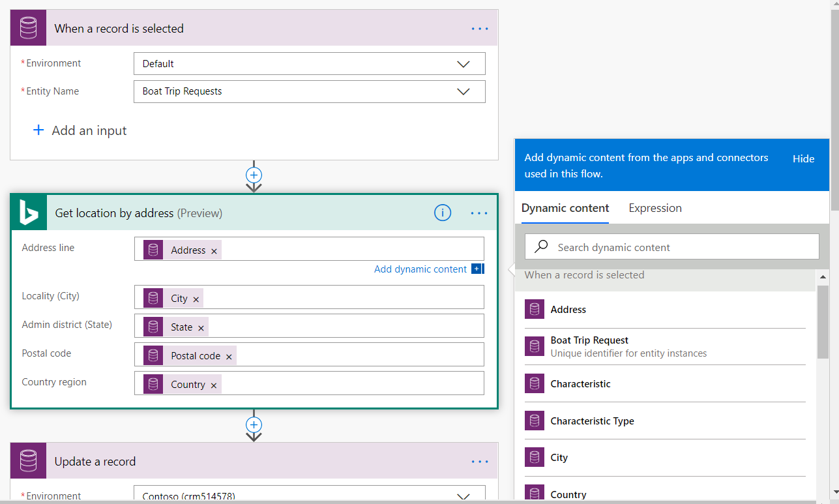Viewport: 839px width, 504px height.
Task: Click the Bing Maps icon on Get location card
Action: pyautogui.click(x=29, y=213)
